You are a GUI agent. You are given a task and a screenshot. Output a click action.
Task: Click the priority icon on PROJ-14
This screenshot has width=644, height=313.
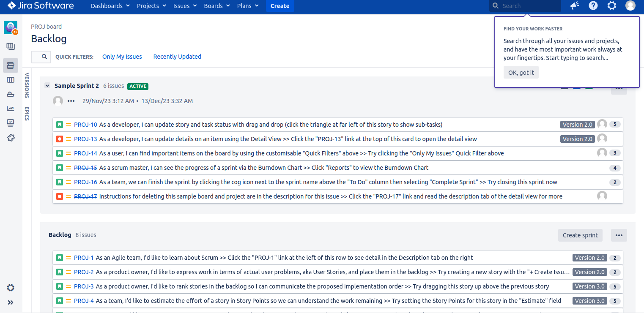[x=69, y=153]
